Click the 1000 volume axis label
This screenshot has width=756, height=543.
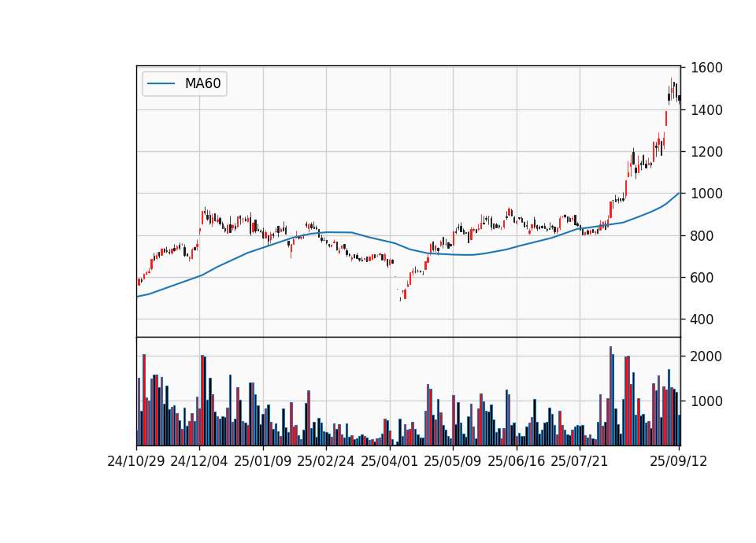706,401
